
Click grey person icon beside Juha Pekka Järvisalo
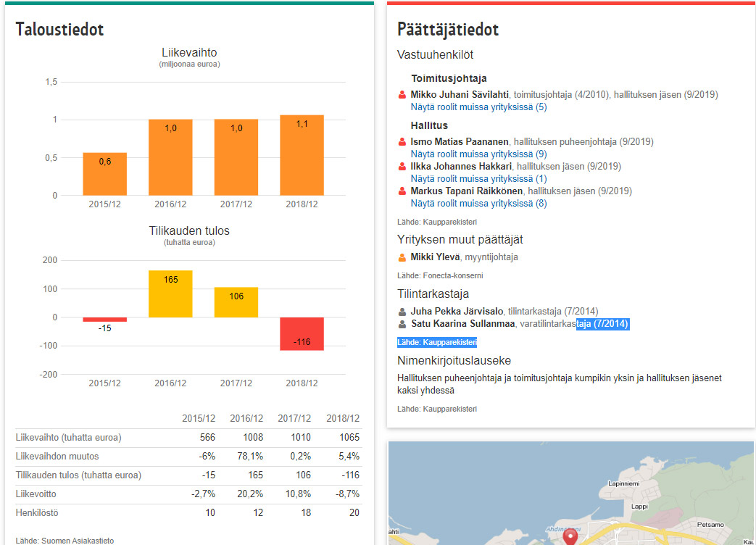(402, 312)
